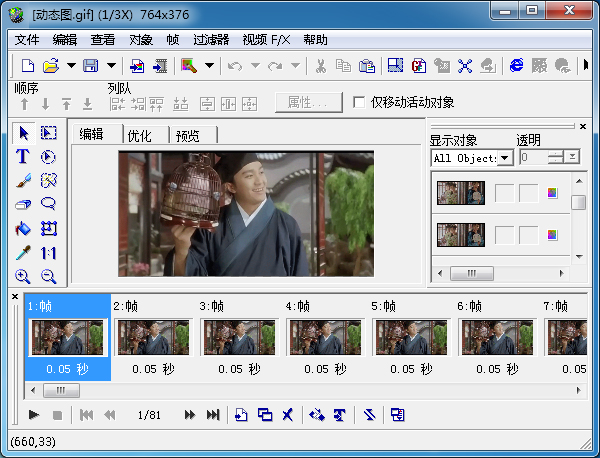Switch to the 优化 tab

click(x=140, y=135)
